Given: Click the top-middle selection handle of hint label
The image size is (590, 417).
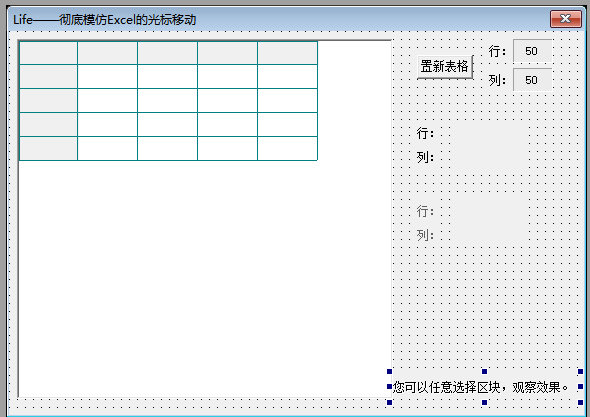Looking at the screenshot, I should pyautogui.click(x=485, y=371).
